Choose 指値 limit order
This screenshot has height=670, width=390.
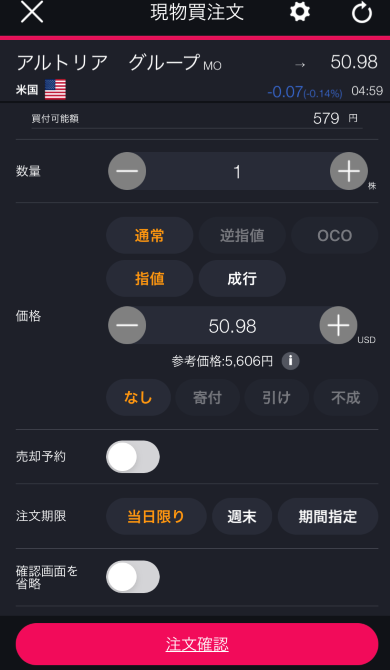[x=150, y=279]
